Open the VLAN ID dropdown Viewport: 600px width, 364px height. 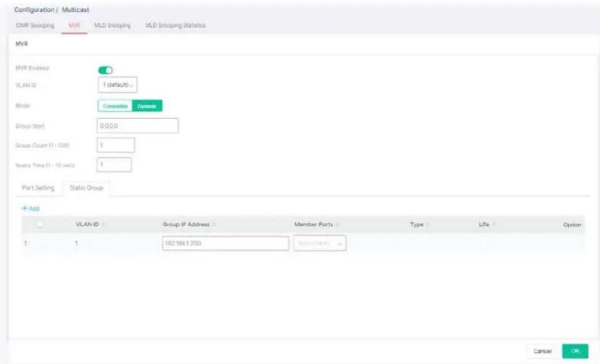click(117, 84)
